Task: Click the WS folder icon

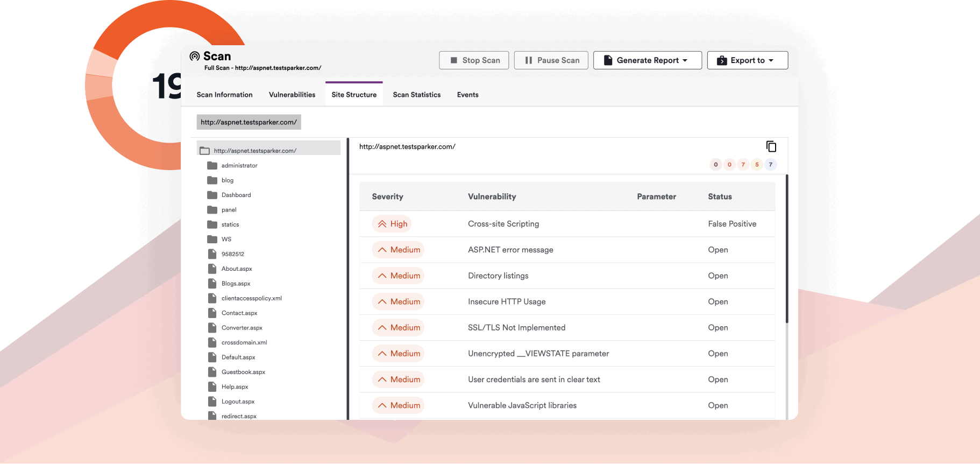Action: 212,239
